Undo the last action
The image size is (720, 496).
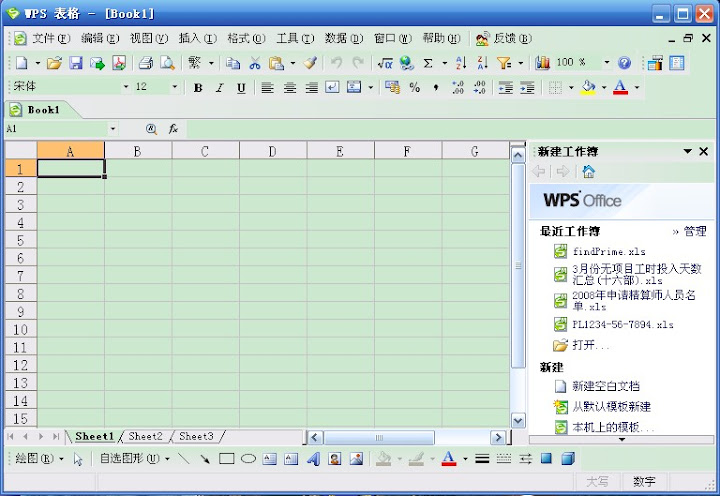[337, 63]
